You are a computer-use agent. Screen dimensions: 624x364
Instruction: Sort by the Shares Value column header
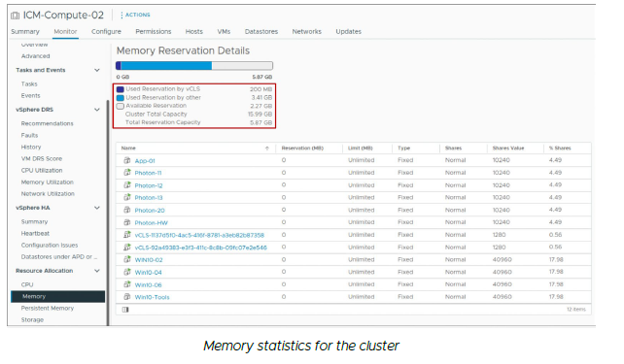click(508, 149)
